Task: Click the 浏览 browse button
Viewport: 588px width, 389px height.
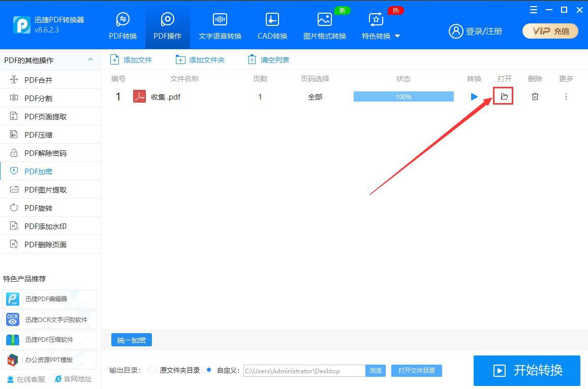Action: point(376,371)
